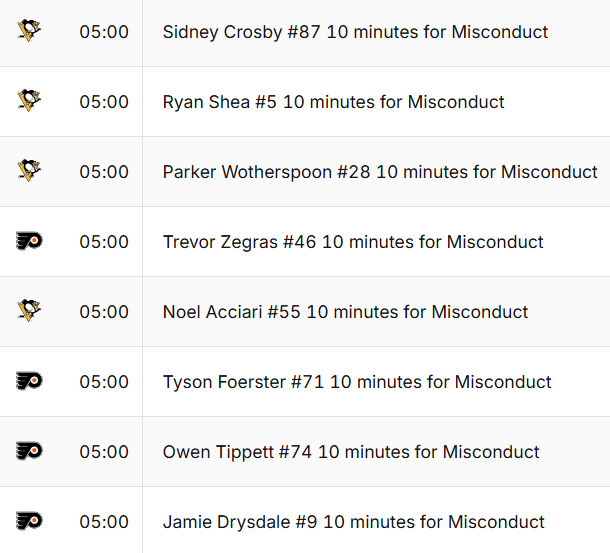610x553 pixels.
Task: Select the Ryan Shea #5 misconduct text
Action: point(333,102)
